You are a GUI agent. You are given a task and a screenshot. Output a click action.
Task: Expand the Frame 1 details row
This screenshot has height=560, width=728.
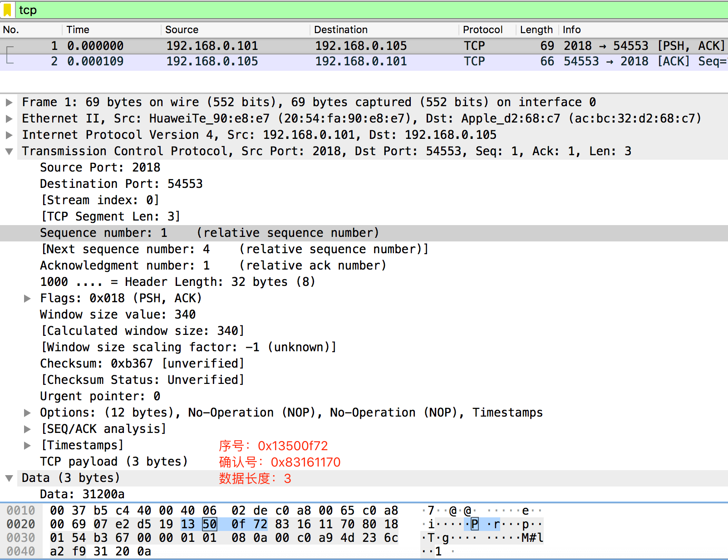pos(9,103)
